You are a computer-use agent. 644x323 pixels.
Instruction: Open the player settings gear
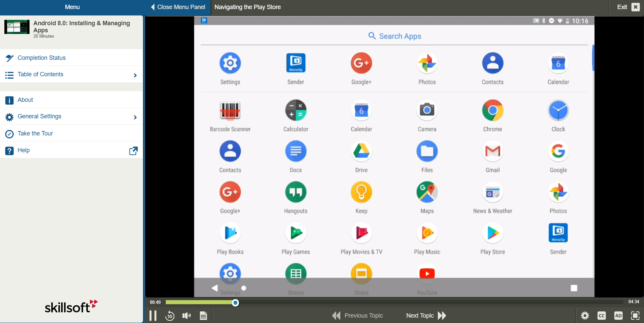[x=584, y=315]
